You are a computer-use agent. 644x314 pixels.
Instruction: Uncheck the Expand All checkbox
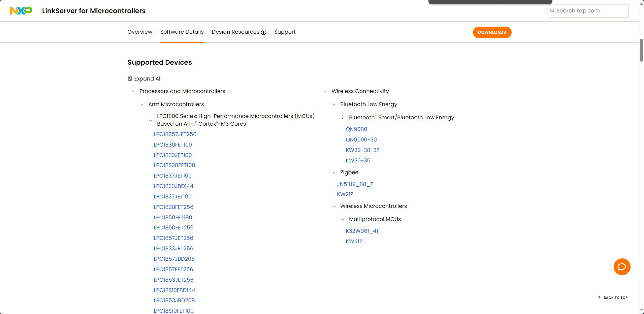pyautogui.click(x=130, y=78)
